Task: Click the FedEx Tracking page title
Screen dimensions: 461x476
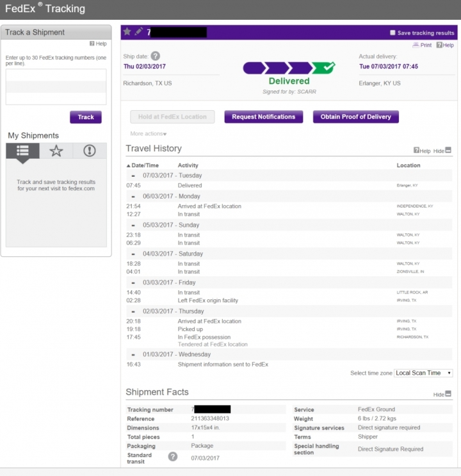Action: [x=45, y=8]
